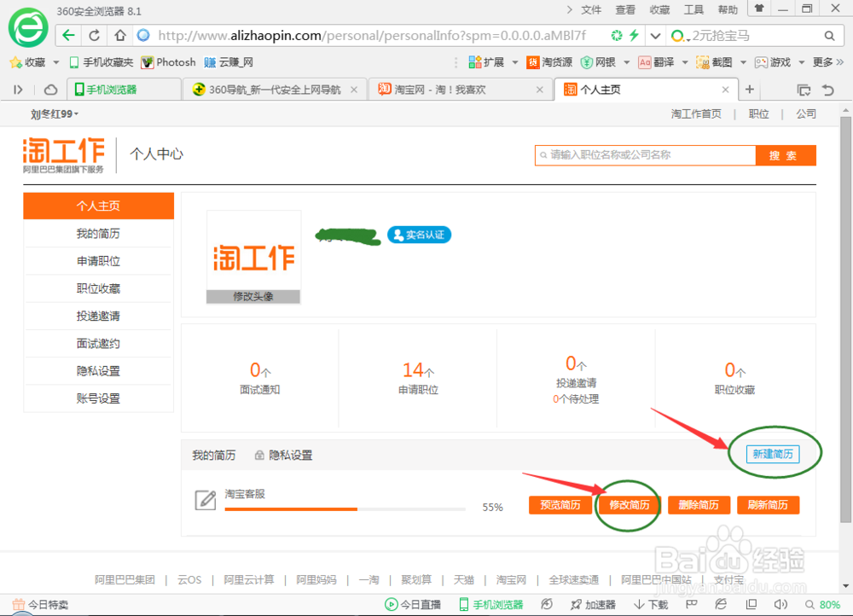The width and height of the screenshot is (853, 616).
Task: Expand the address bar history dropdown arrow
Action: [655, 36]
